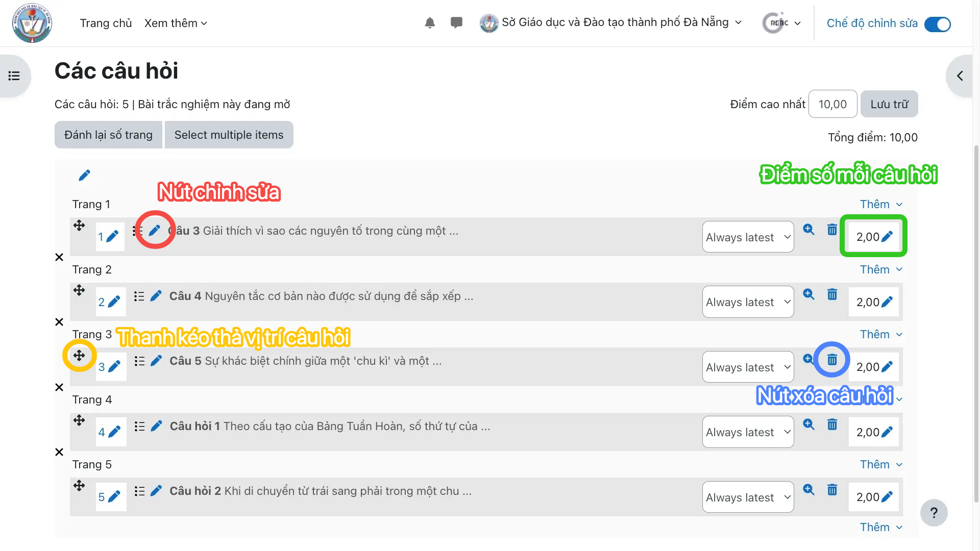
Task: Toggle Chế độ chỉnh sửa switch off
Action: coord(937,24)
